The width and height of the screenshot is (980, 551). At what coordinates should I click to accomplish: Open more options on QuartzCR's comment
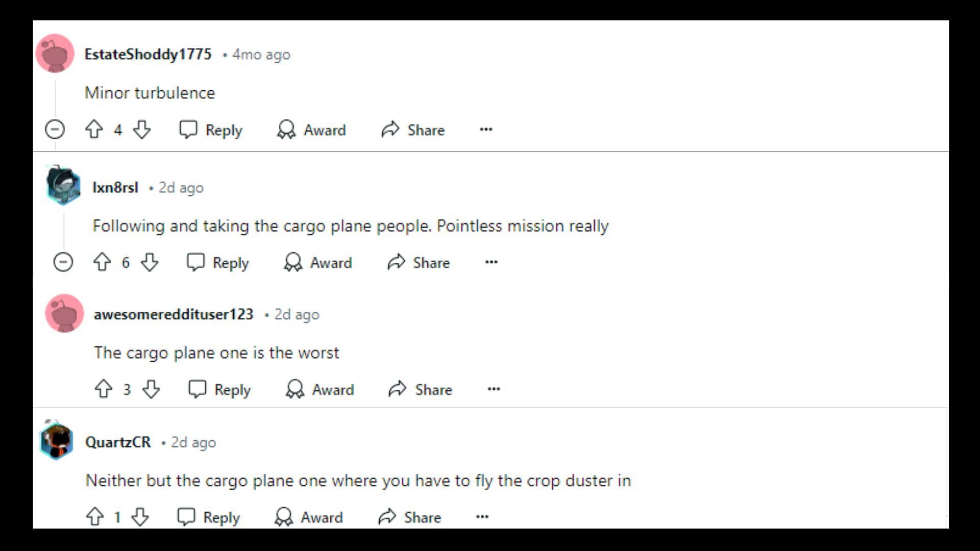point(482,517)
